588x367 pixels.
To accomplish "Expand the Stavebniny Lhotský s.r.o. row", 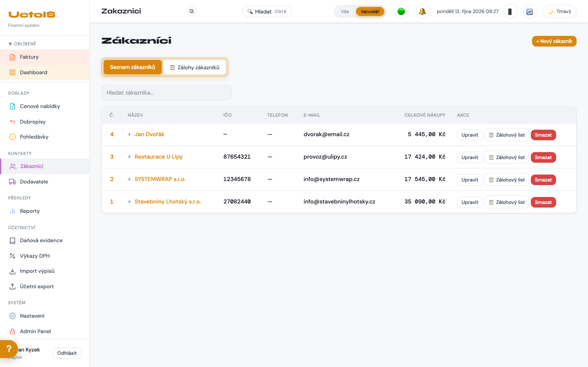I will pos(129,202).
